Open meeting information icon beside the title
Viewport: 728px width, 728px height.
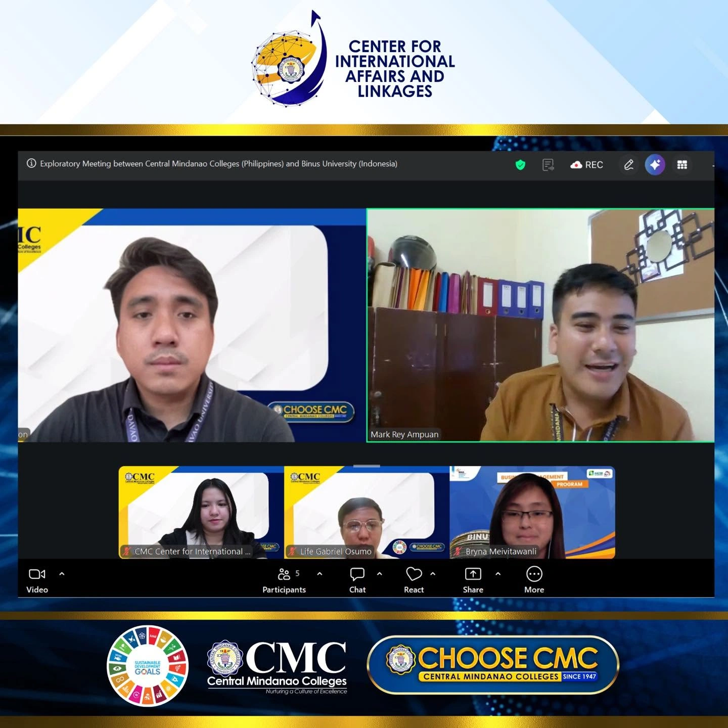tap(31, 163)
